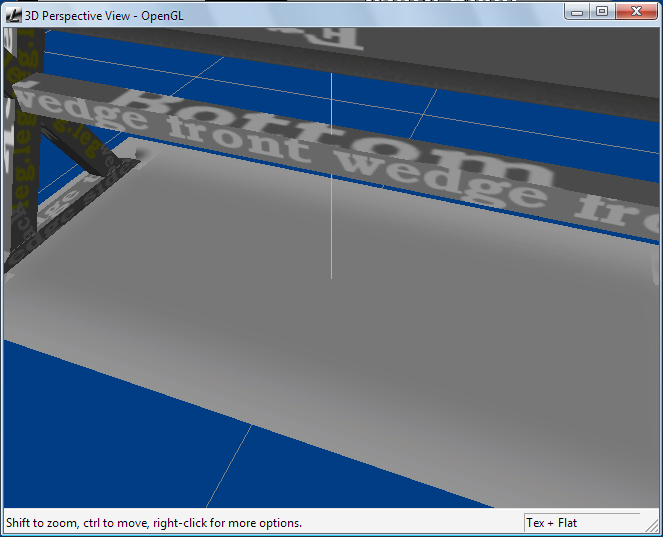
Task: Click the resize grip in status bar
Action: [x=654, y=528]
